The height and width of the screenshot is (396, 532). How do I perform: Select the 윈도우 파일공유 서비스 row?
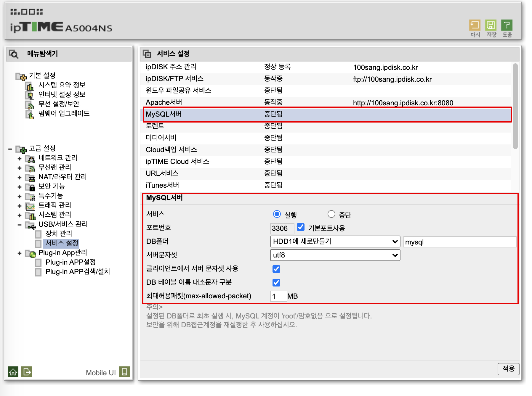click(326, 91)
